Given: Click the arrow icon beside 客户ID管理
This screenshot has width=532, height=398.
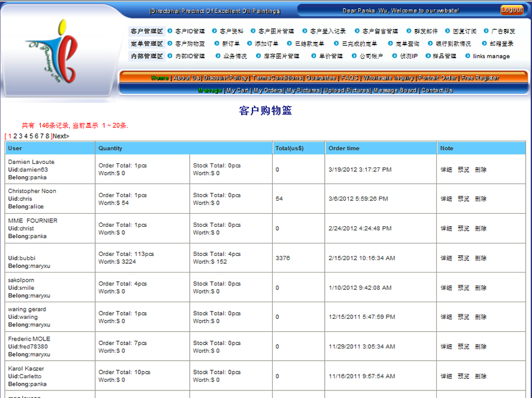Looking at the screenshot, I should (x=170, y=31).
